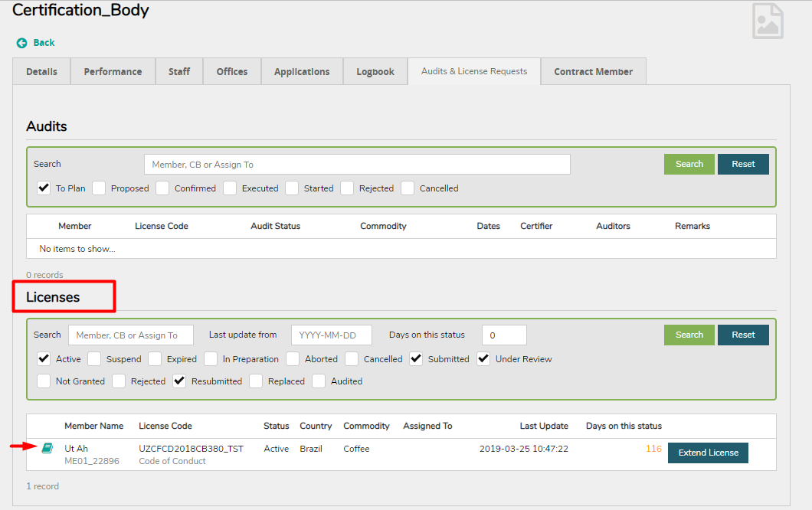Check the Audited license filter
This screenshot has width=812, height=510.
(319, 381)
